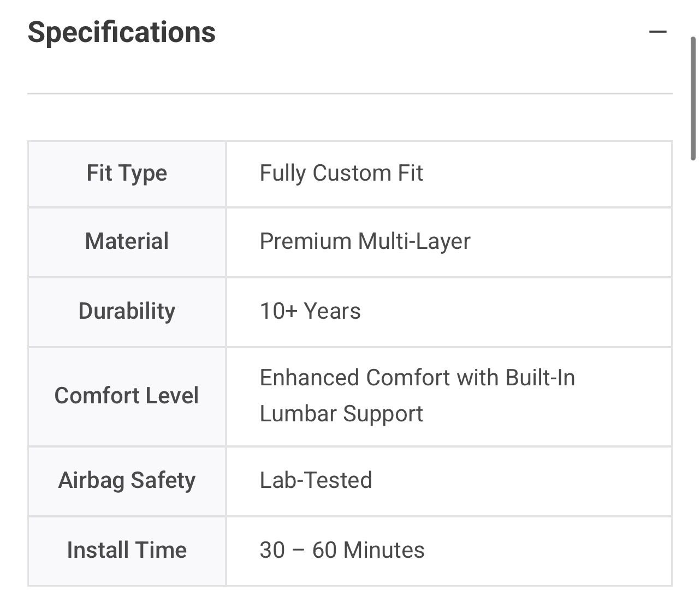The width and height of the screenshot is (700, 614).
Task: Select the Durability label cell
Action: tap(127, 311)
